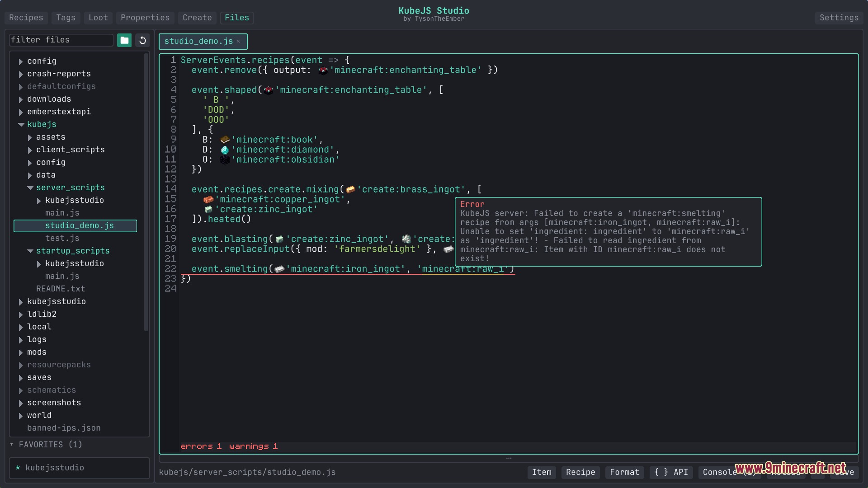This screenshot has width=868, height=488.
Task: Open the Recipes tab
Action: [26, 18]
